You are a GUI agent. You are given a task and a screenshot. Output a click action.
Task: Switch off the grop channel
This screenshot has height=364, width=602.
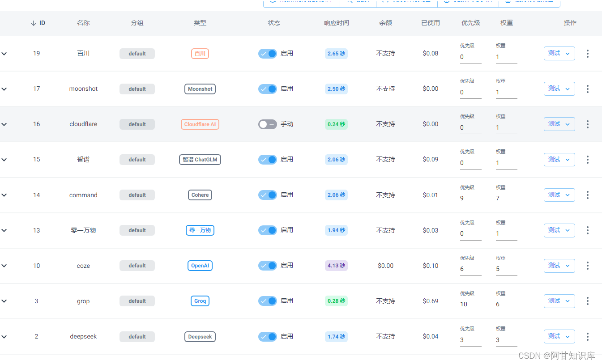coord(268,301)
